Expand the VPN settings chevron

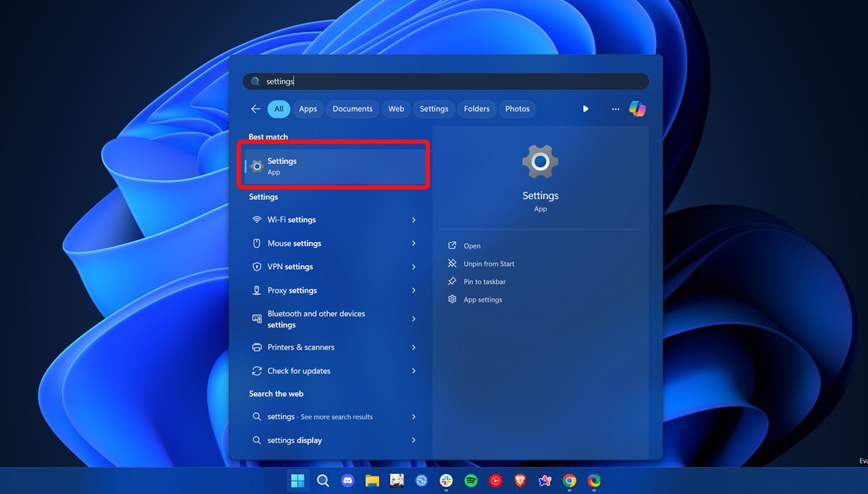tap(413, 267)
